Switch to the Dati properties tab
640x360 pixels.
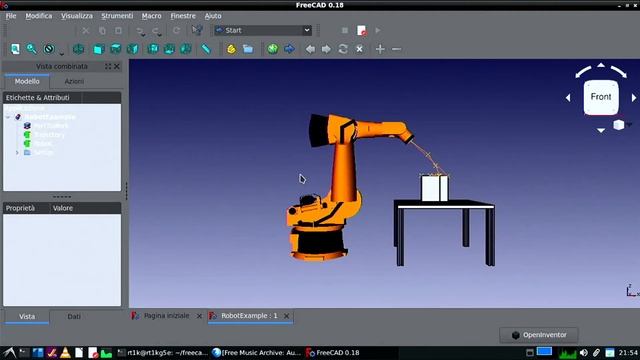pos(74,316)
